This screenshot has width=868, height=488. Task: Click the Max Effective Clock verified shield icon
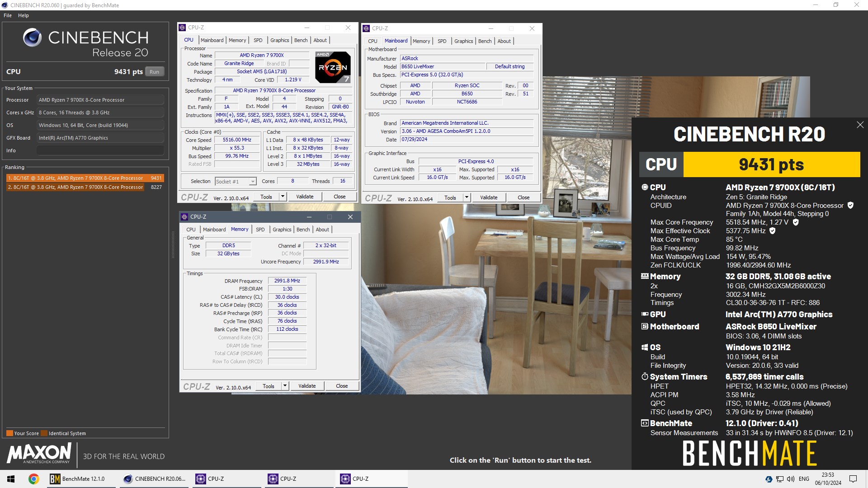(x=773, y=230)
